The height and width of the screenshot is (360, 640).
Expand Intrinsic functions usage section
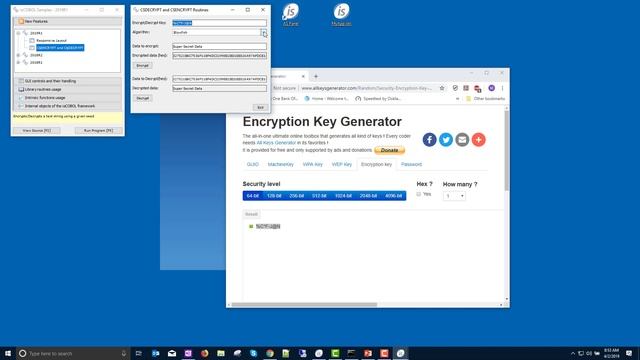tap(68, 98)
